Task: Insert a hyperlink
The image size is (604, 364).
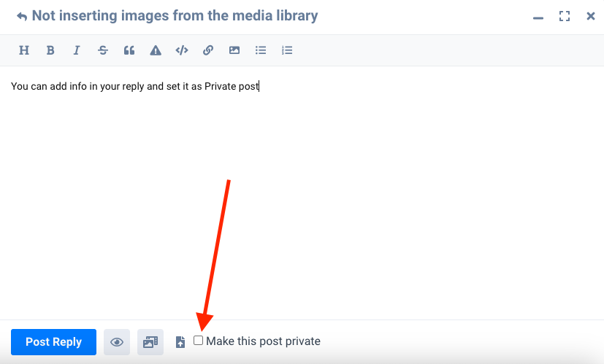Action: point(208,50)
